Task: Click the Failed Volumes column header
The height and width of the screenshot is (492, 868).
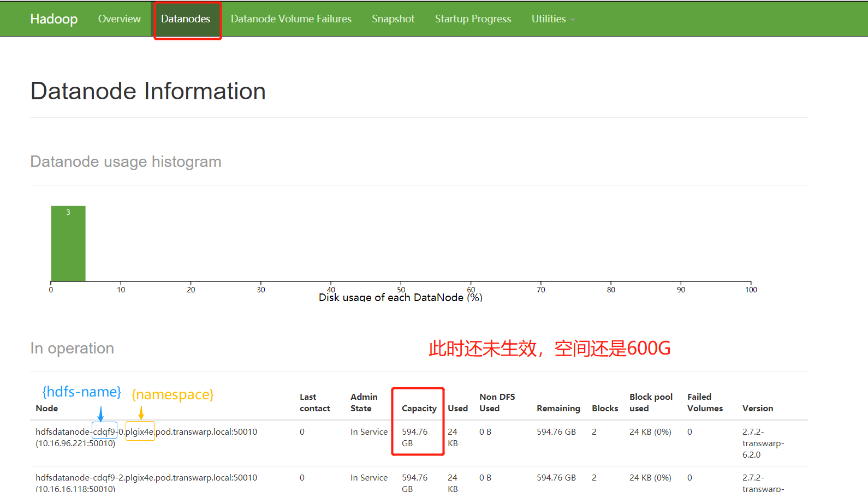Action: click(x=704, y=403)
